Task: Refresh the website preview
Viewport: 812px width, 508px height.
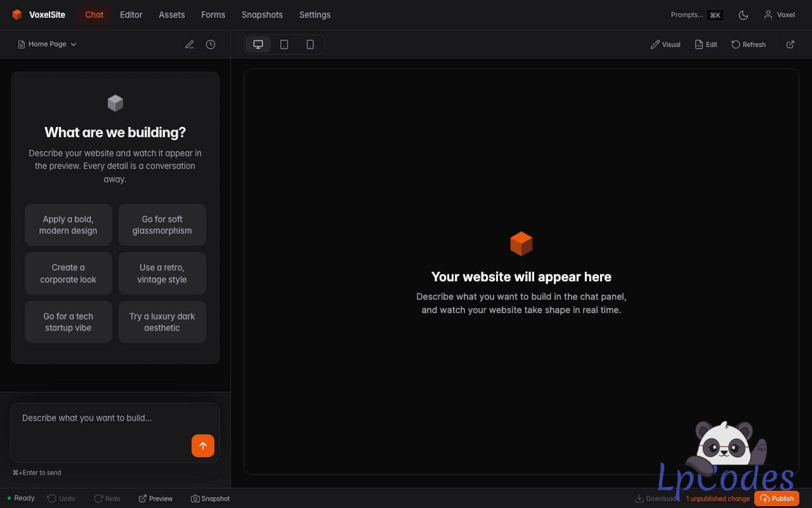Action: 749,44
